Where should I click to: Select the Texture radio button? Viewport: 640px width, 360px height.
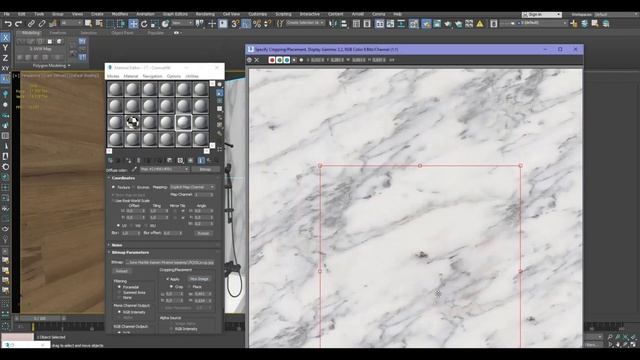tap(113, 187)
